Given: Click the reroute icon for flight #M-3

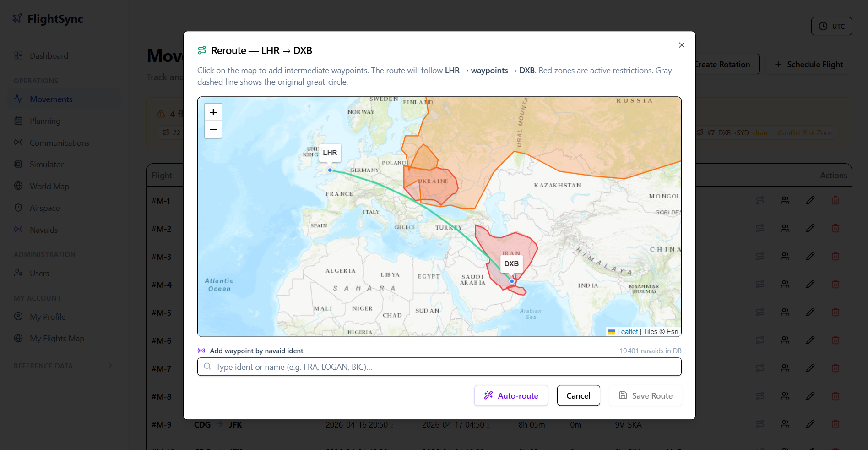Looking at the screenshot, I should 760,256.
